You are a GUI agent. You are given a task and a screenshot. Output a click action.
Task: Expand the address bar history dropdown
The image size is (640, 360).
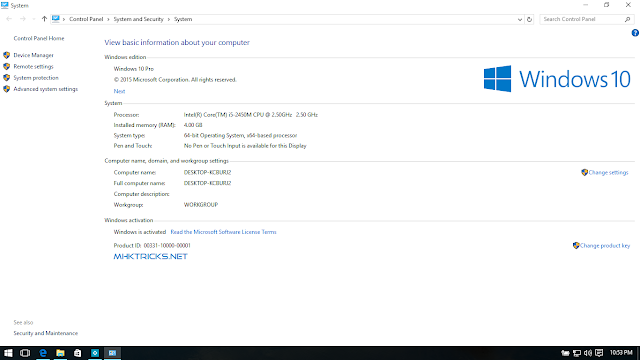520,19
